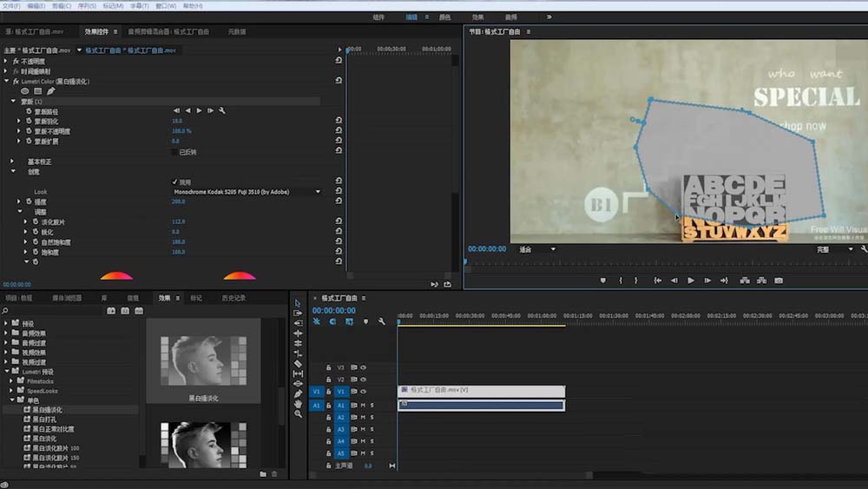Uncheck the 现用 checkbox under 创意
This screenshot has width=868, height=489.
174,182
